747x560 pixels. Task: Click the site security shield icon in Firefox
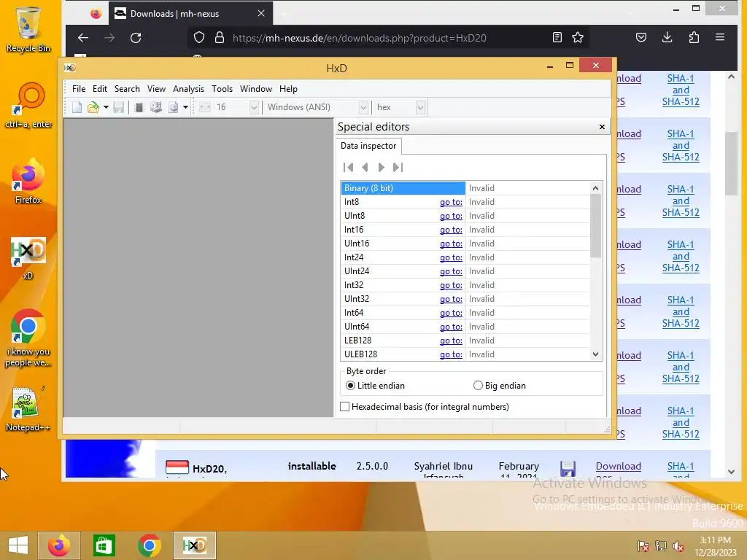[x=199, y=38]
